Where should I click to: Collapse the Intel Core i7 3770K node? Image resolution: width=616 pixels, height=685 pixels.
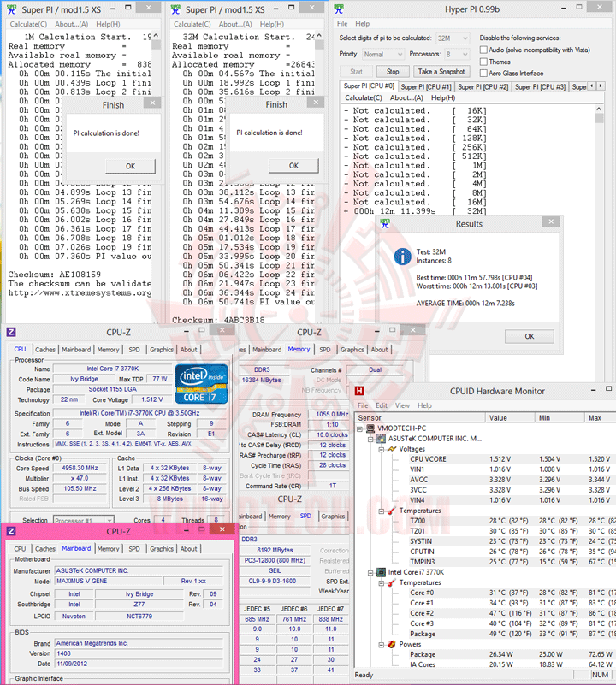point(370,573)
